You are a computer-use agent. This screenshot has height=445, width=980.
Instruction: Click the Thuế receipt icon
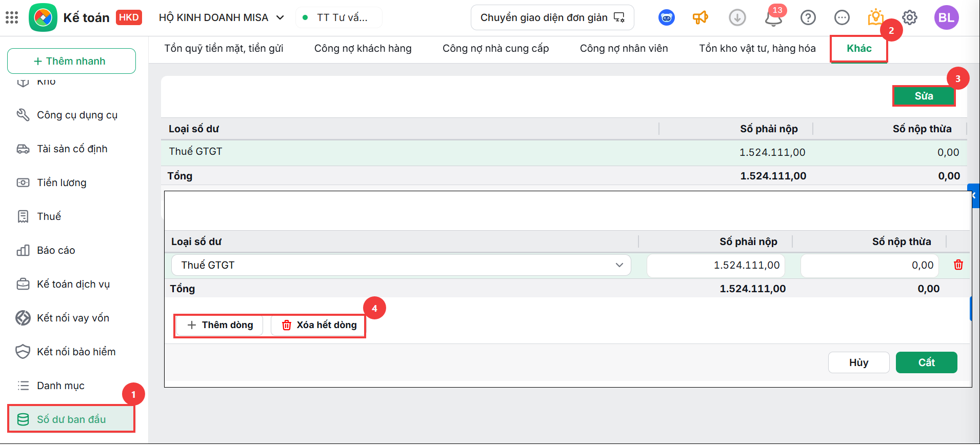pyautogui.click(x=23, y=216)
